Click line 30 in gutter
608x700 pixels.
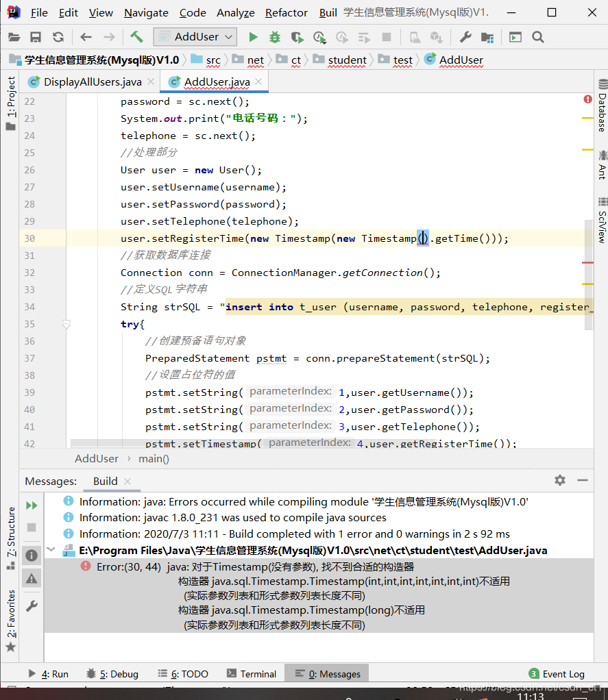29,238
